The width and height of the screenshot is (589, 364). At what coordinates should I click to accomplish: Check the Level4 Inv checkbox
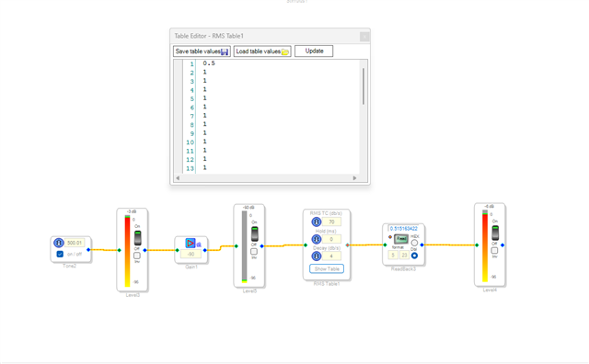point(495,250)
